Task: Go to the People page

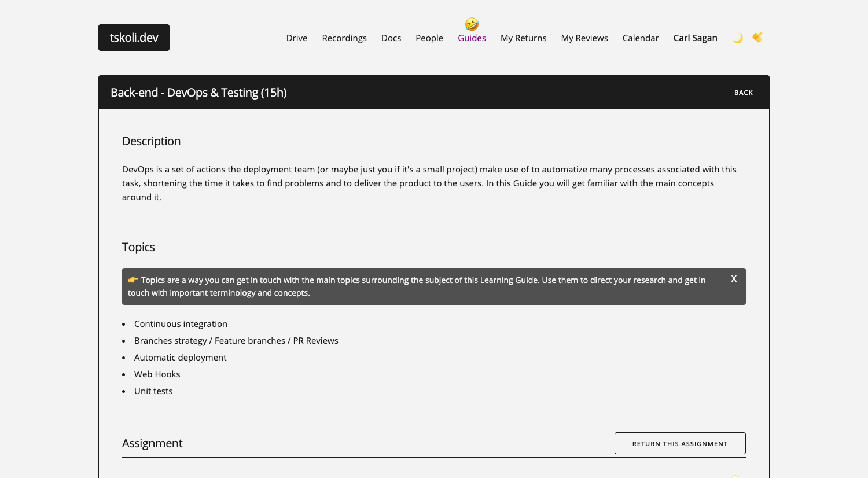Action: point(429,38)
